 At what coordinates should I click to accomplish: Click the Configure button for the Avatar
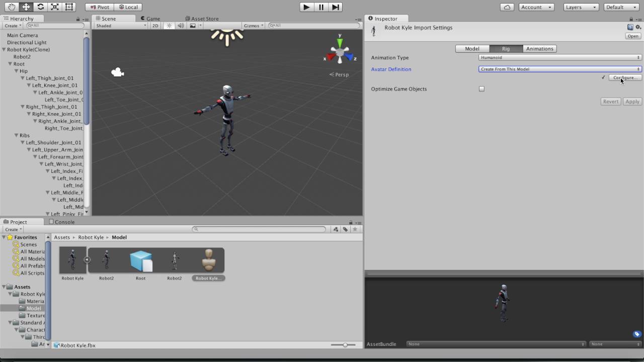point(624,77)
